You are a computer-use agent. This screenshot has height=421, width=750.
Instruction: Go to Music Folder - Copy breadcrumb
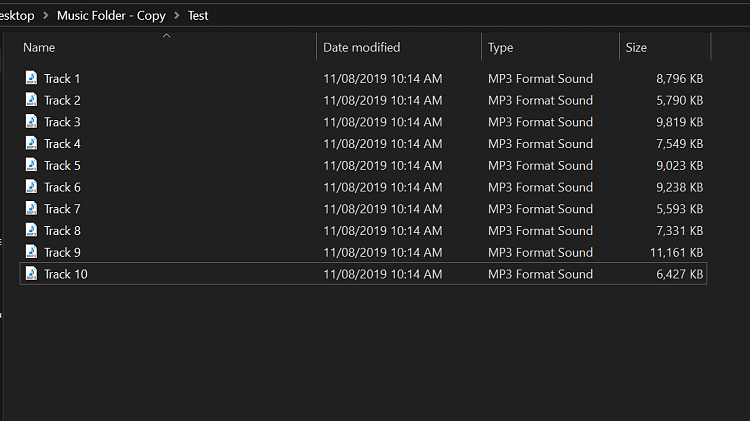112,16
